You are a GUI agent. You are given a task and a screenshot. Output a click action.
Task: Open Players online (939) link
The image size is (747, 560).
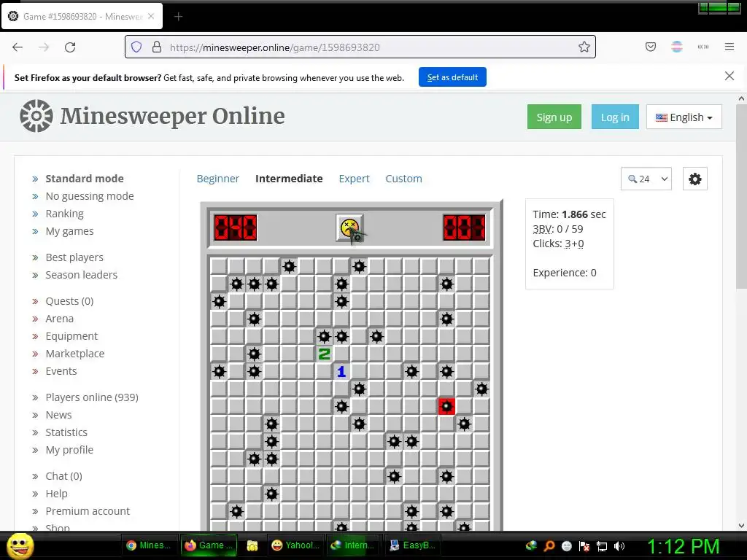(x=92, y=397)
